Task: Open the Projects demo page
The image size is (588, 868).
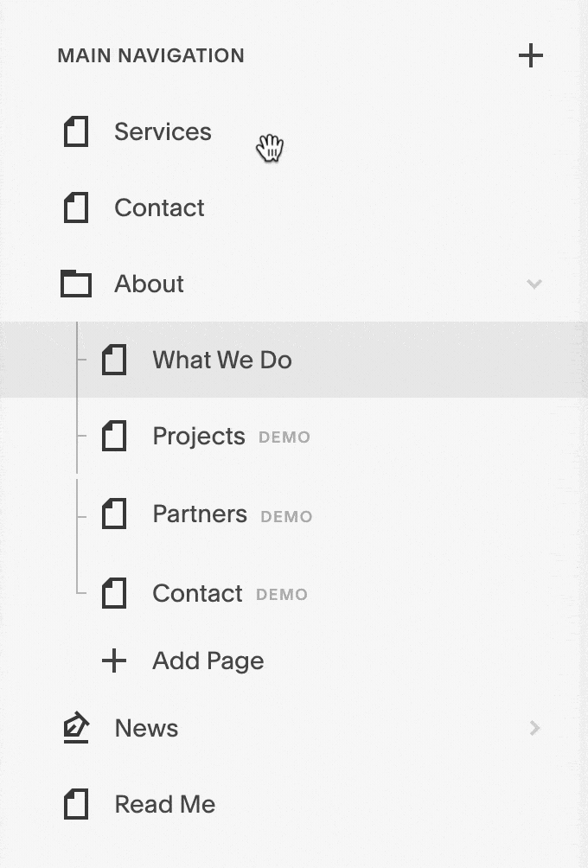Action: pos(199,437)
